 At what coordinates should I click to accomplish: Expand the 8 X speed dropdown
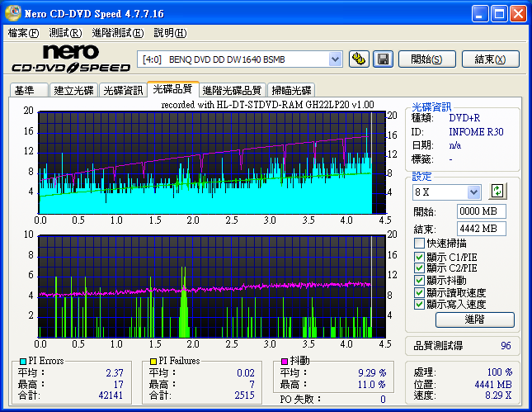pyautogui.click(x=473, y=192)
